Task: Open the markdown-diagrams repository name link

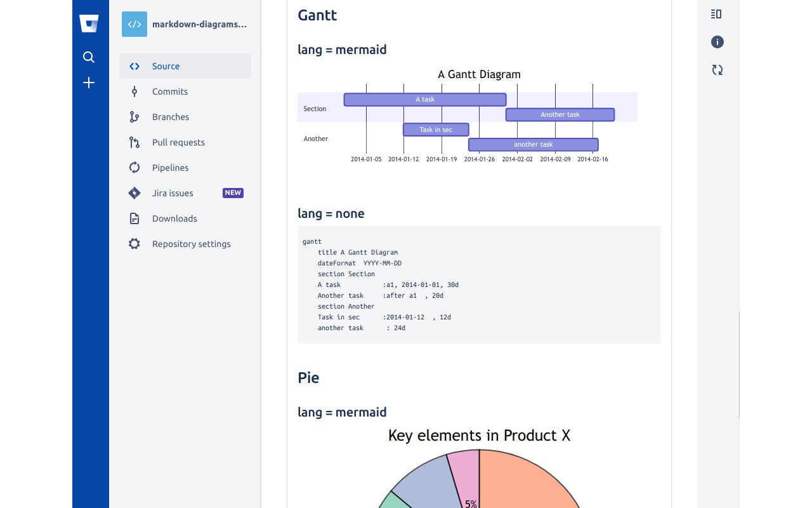Action: tap(199, 24)
